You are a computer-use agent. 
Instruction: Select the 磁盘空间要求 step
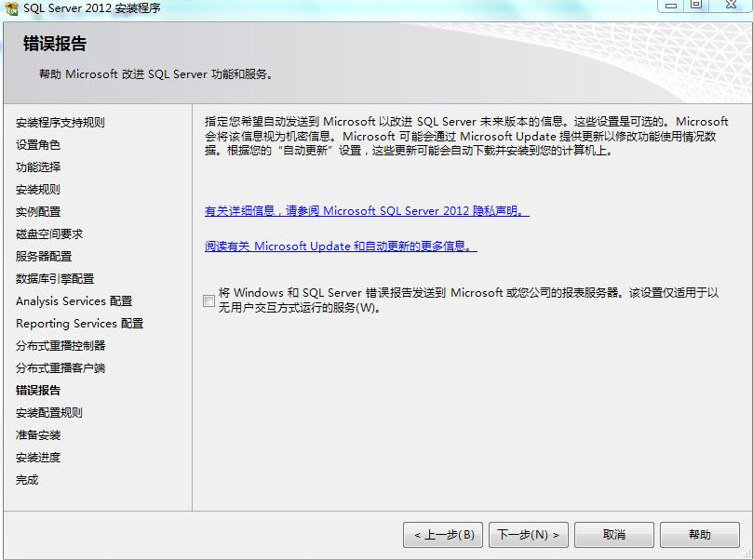[49, 234]
